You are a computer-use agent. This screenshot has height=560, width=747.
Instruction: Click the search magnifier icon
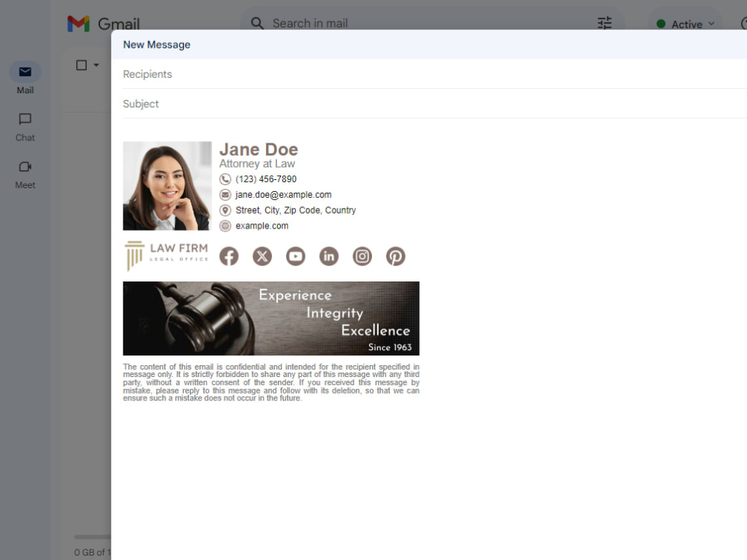click(257, 23)
